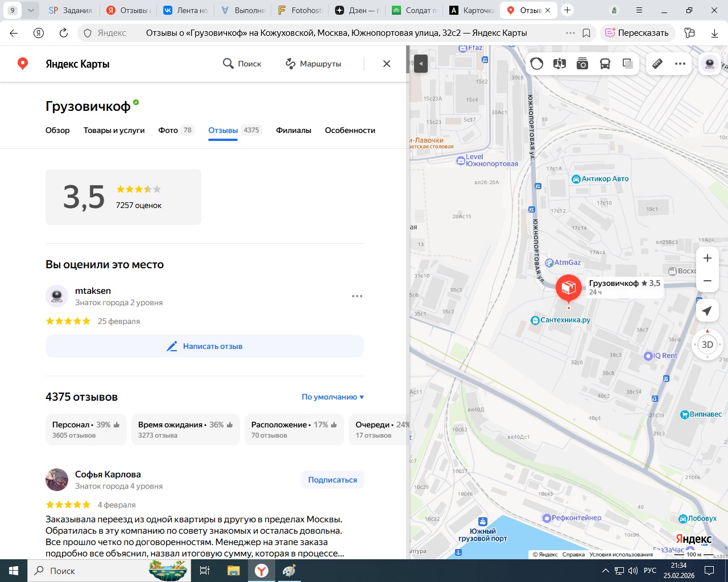
Task: Zoom in the map with plus button
Action: [x=708, y=258]
